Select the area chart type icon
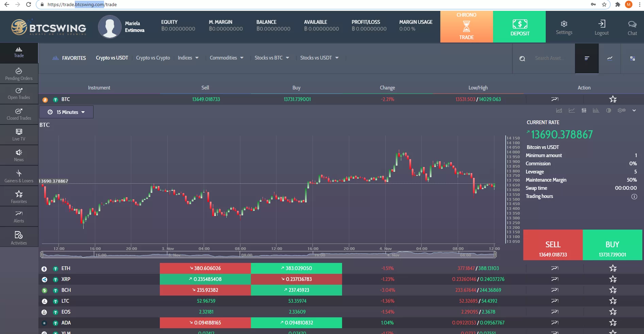 point(559,111)
